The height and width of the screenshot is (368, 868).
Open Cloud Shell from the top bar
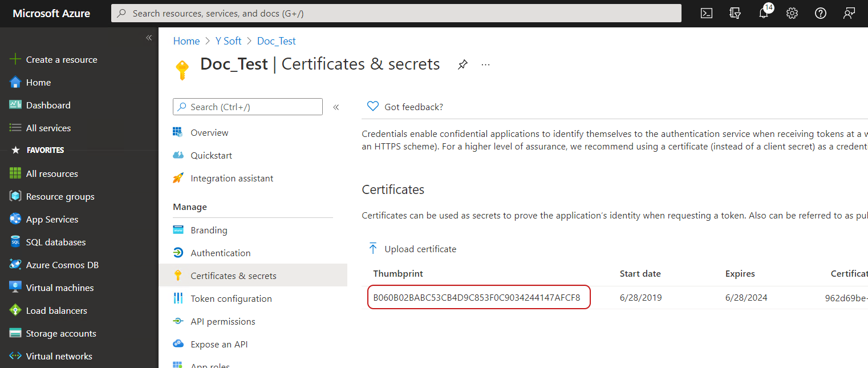click(707, 13)
